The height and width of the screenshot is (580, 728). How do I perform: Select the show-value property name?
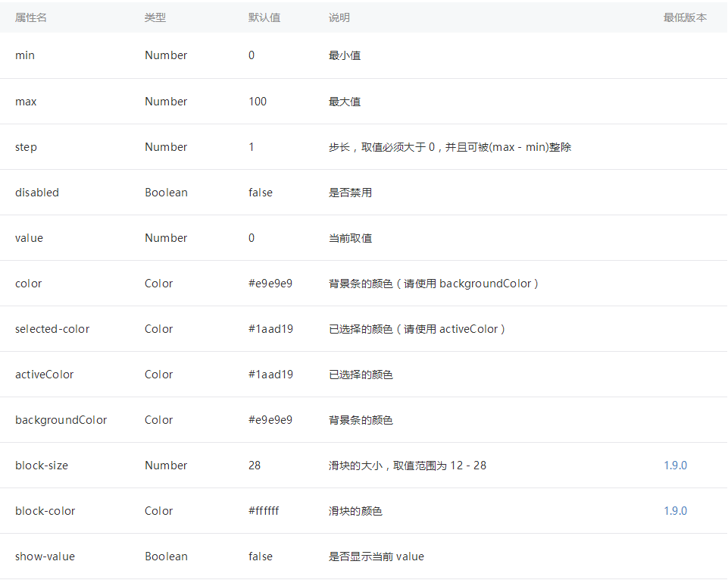point(45,556)
